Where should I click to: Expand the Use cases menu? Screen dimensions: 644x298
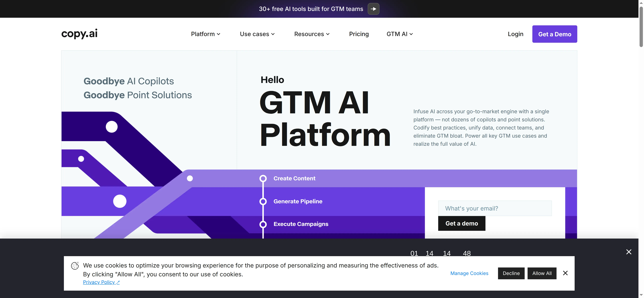(x=257, y=34)
